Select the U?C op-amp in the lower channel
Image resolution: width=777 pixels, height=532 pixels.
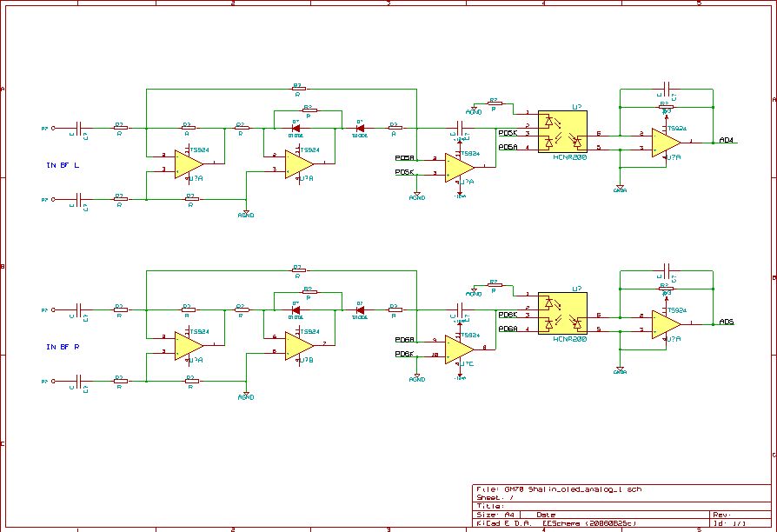click(x=459, y=349)
